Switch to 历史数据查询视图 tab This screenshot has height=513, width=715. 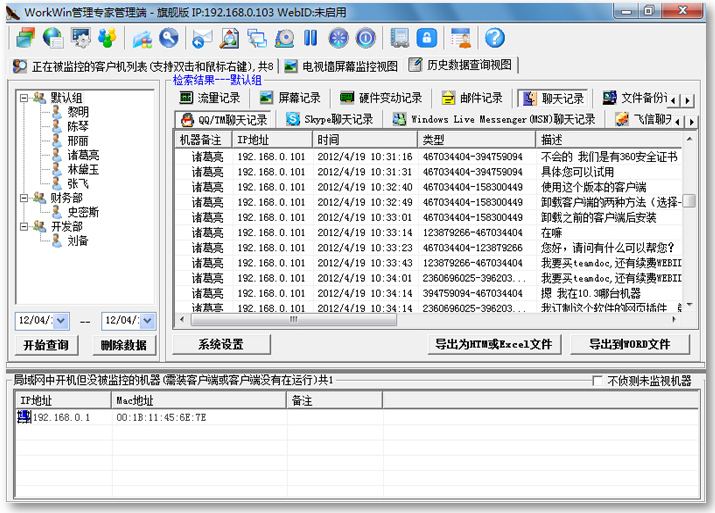click(x=460, y=65)
